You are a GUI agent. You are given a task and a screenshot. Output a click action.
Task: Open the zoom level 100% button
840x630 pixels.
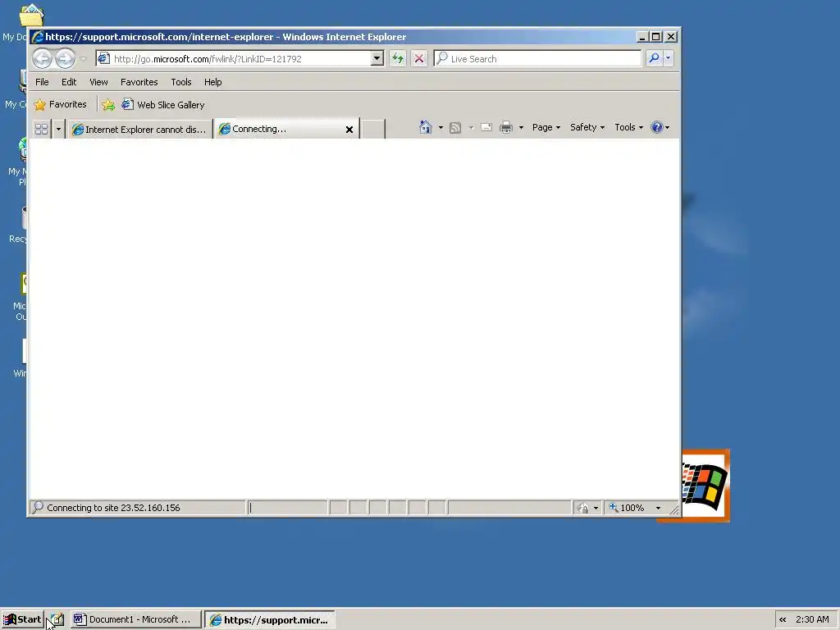coord(627,507)
